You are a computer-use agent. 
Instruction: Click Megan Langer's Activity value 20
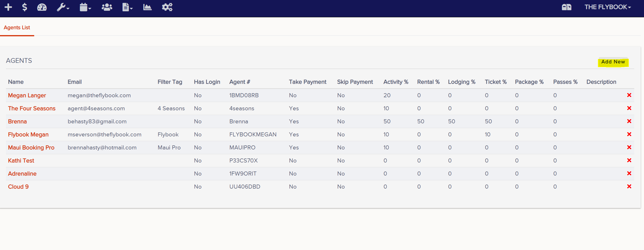coord(387,95)
